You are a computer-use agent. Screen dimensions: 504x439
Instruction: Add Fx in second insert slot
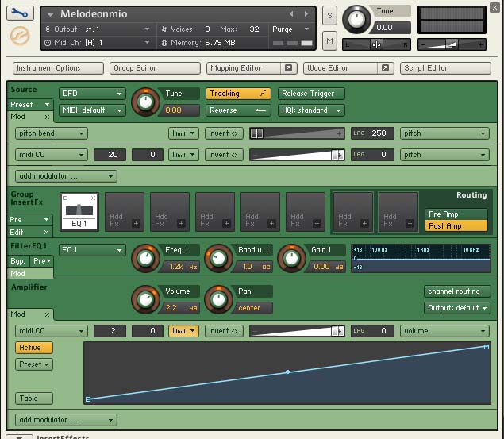tap(125, 212)
